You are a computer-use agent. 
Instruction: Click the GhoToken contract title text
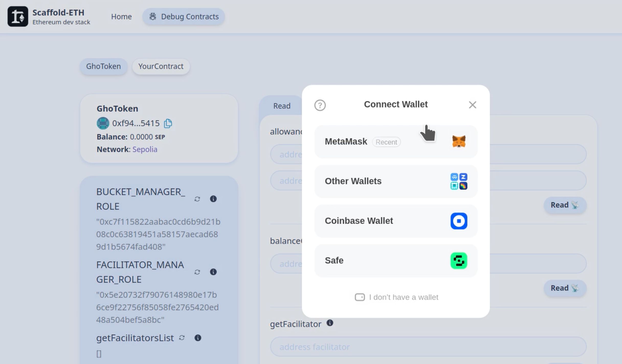click(x=117, y=109)
